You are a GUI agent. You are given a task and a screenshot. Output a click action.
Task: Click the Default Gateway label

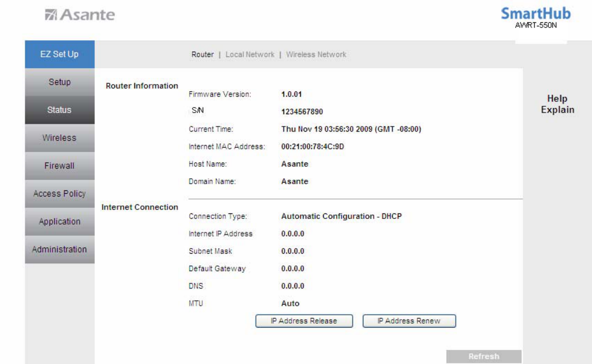click(217, 268)
